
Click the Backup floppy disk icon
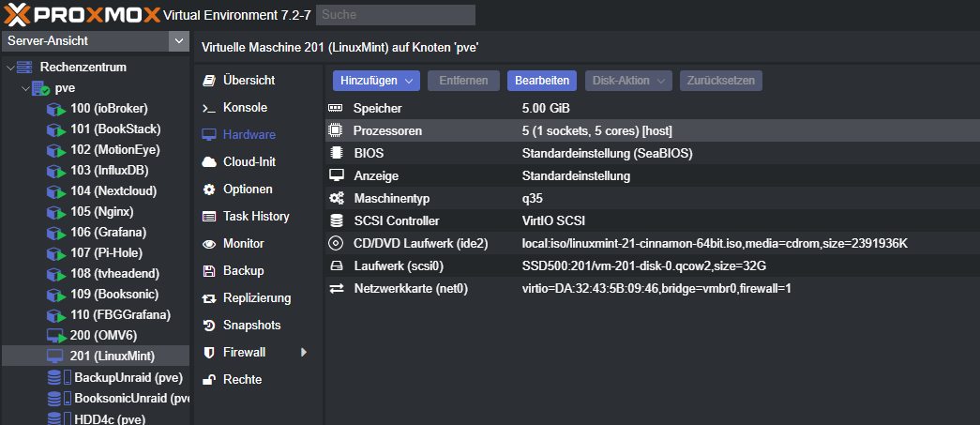click(x=209, y=270)
